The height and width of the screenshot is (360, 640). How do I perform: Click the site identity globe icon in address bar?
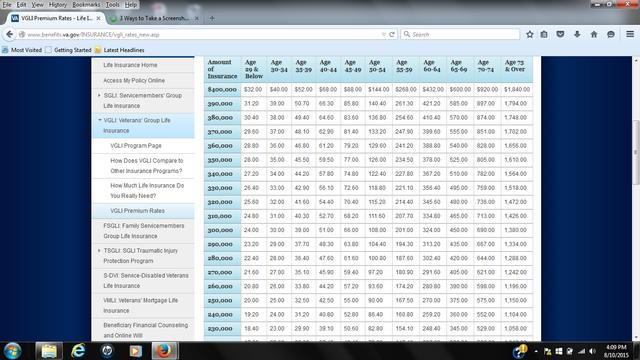point(22,35)
